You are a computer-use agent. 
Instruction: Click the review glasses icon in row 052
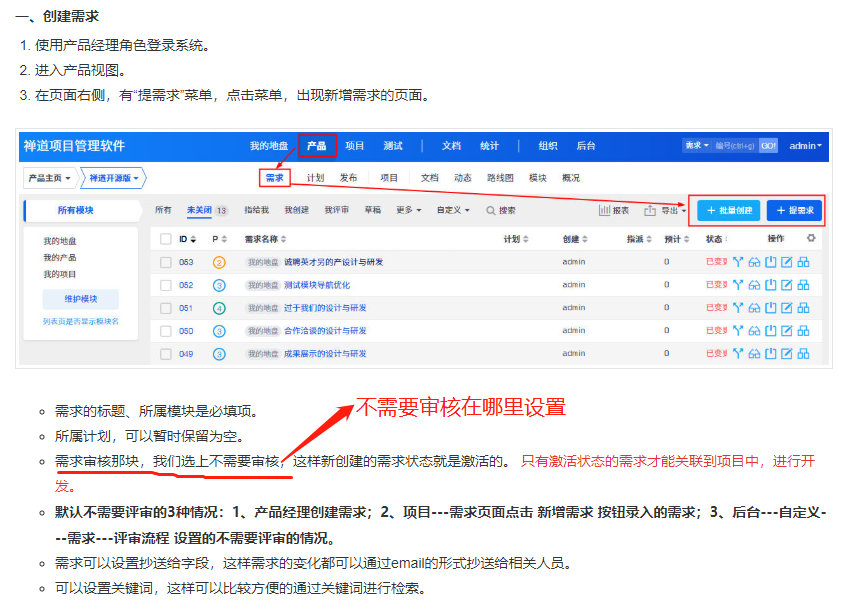(x=754, y=285)
